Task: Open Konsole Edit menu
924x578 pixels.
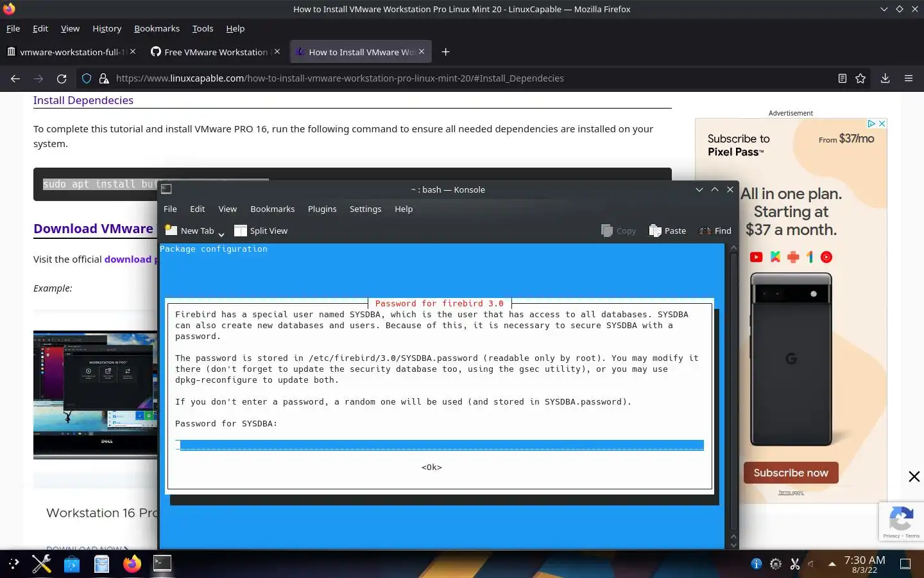Action: pyautogui.click(x=198, y=209)
